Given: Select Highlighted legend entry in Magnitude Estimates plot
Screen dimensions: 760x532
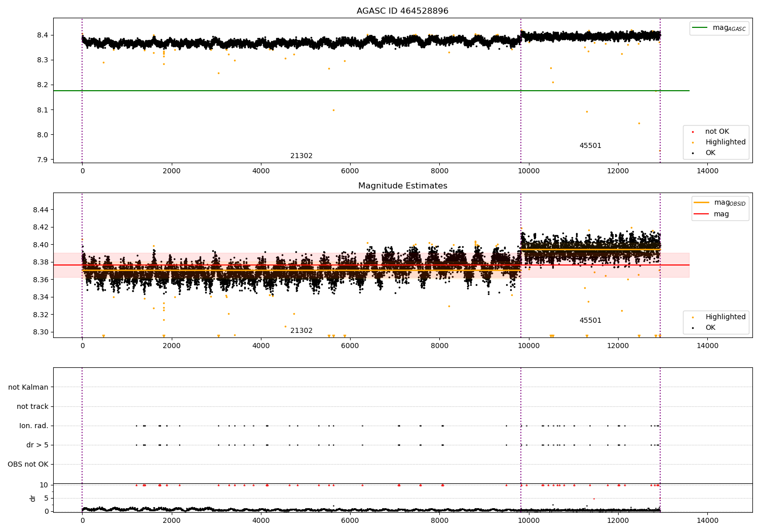Looking at the screenshot, I should tap(726, 317).
